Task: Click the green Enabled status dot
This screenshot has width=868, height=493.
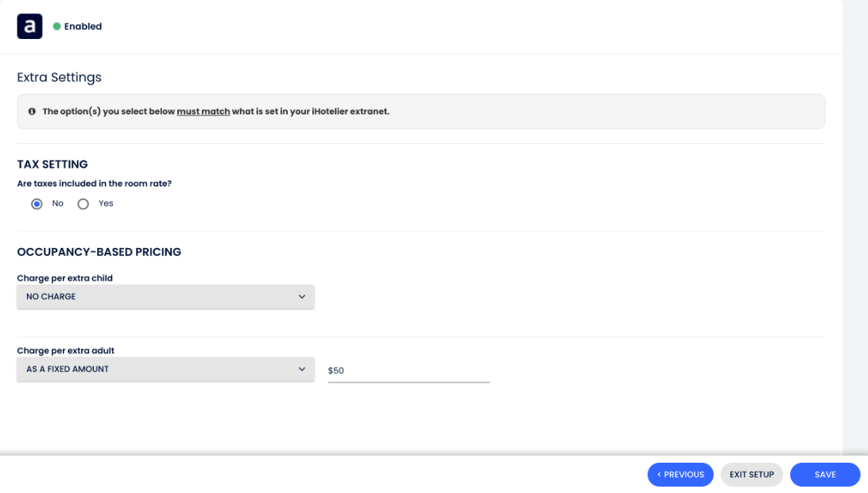Action: [x=56, y=26]
